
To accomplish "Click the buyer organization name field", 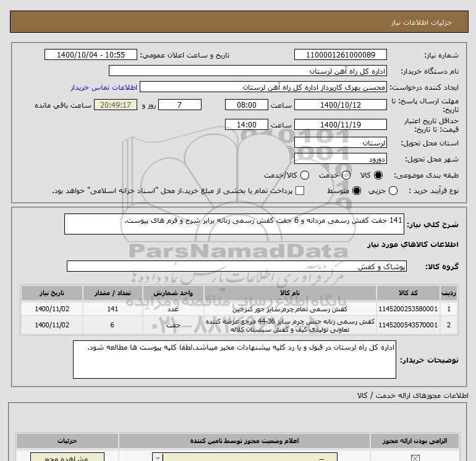I will [x=248, y=71].
